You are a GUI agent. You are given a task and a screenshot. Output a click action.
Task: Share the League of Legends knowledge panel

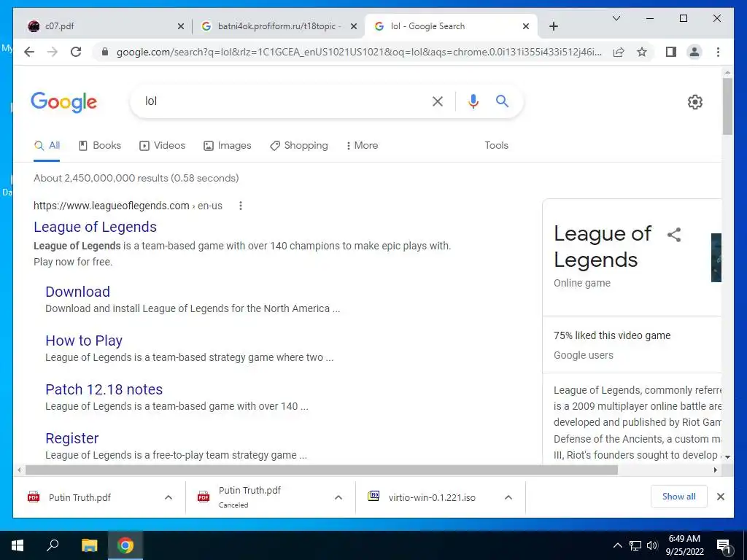click(673, 234)
